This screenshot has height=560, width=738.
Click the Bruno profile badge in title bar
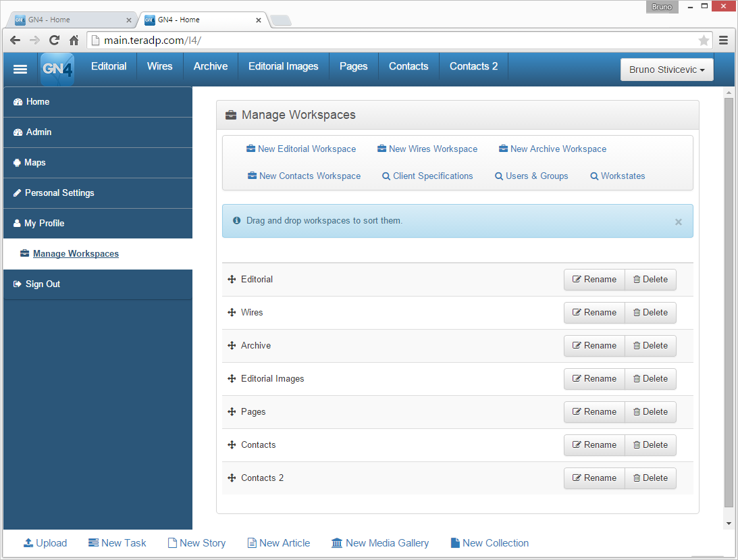pos(662,7)
